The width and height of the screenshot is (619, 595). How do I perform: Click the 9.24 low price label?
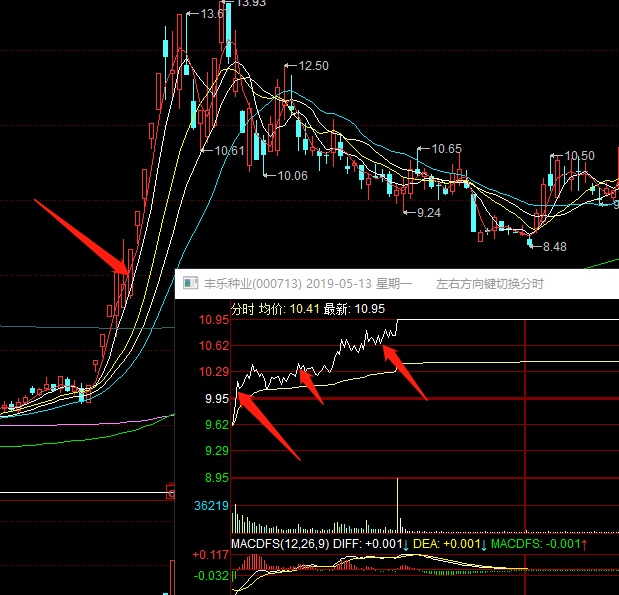pyautogui.click(x=429, y=213)
